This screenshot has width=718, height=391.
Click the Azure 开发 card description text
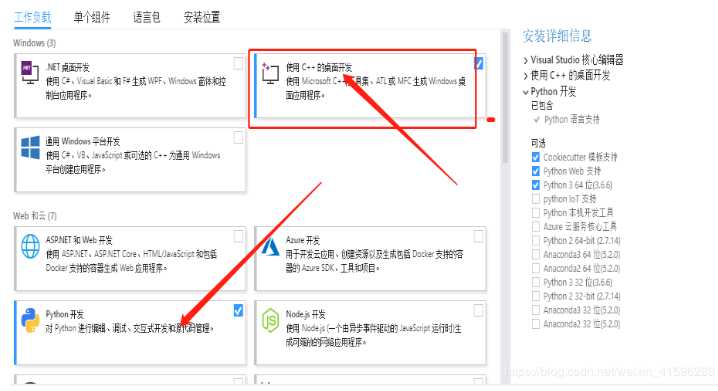tap(375, 261)
